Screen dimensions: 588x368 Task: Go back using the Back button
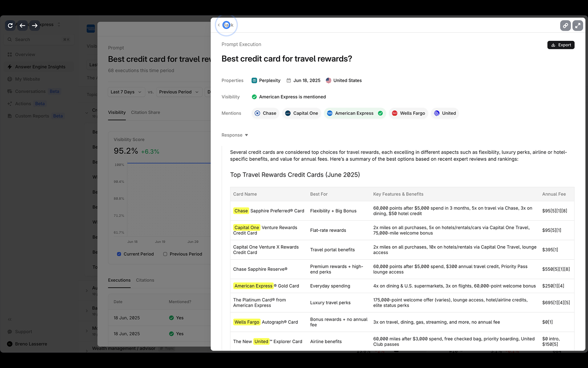coord(226,25)
